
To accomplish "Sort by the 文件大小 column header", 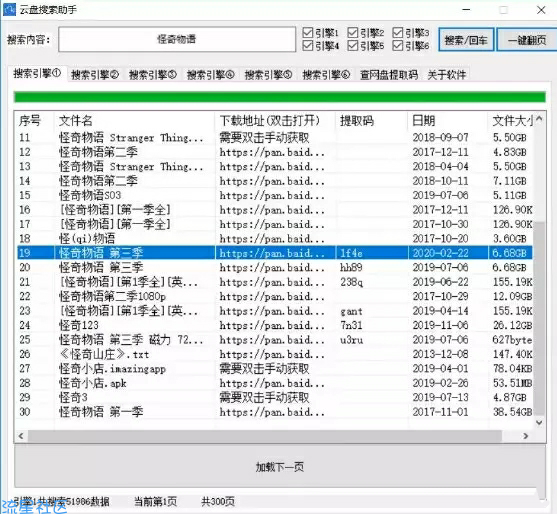I will tap(512, 121).
